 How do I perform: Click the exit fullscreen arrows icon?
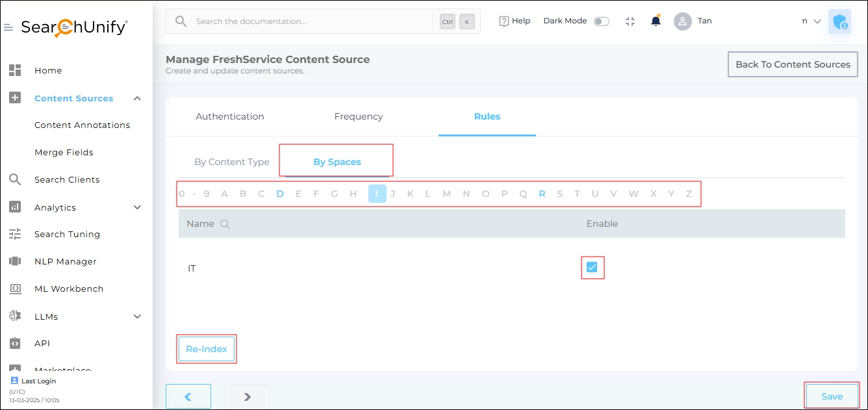(630, 21)
